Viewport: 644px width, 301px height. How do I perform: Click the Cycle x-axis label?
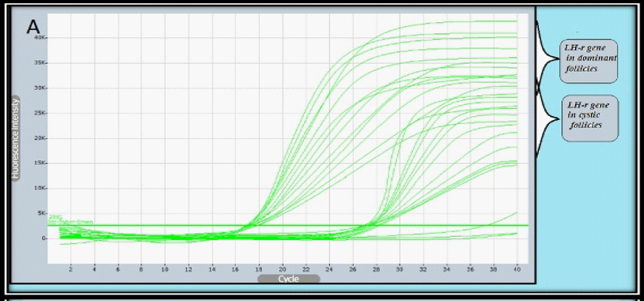coord(288,279)
